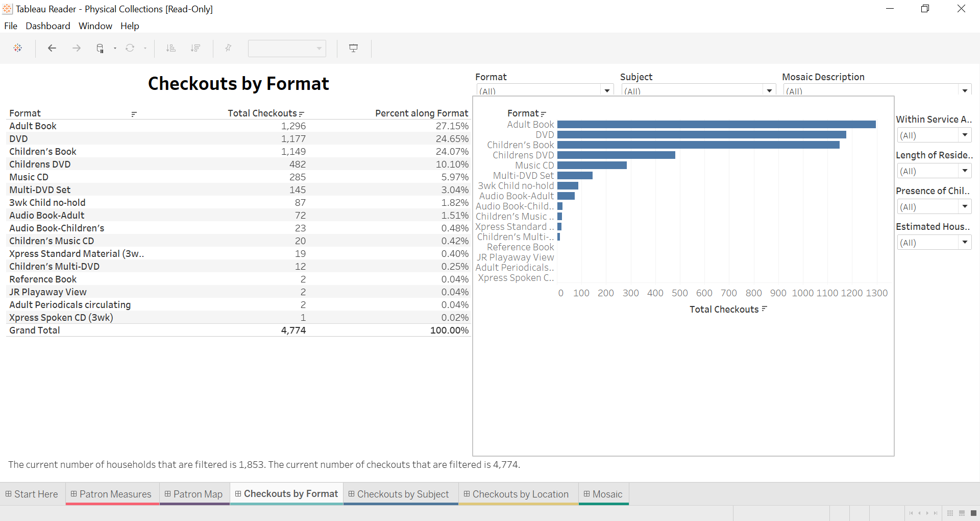Open the Presence of Children filter dropdown
This screenshot has width=980, height=521.
coord(965,207)
